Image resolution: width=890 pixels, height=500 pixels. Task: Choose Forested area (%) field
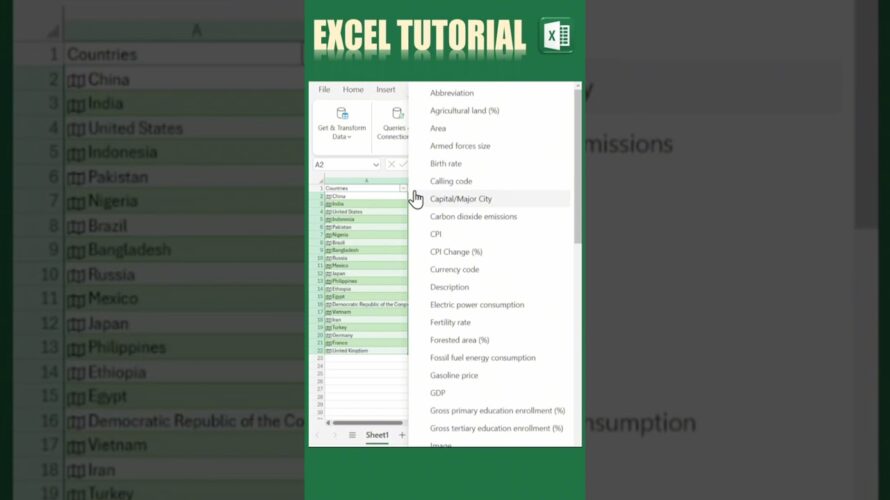460,340
